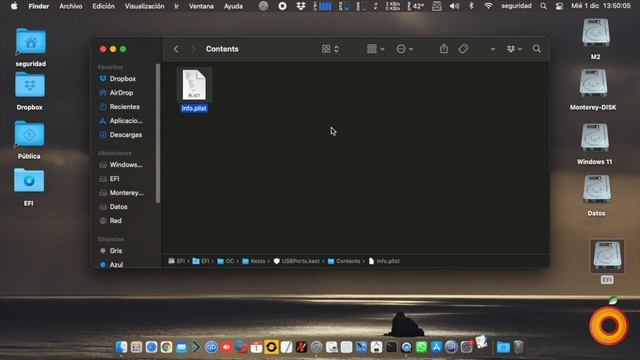Click the date and time in menu bar
This screenshot has width=640, height=360.
pos(601,6)
